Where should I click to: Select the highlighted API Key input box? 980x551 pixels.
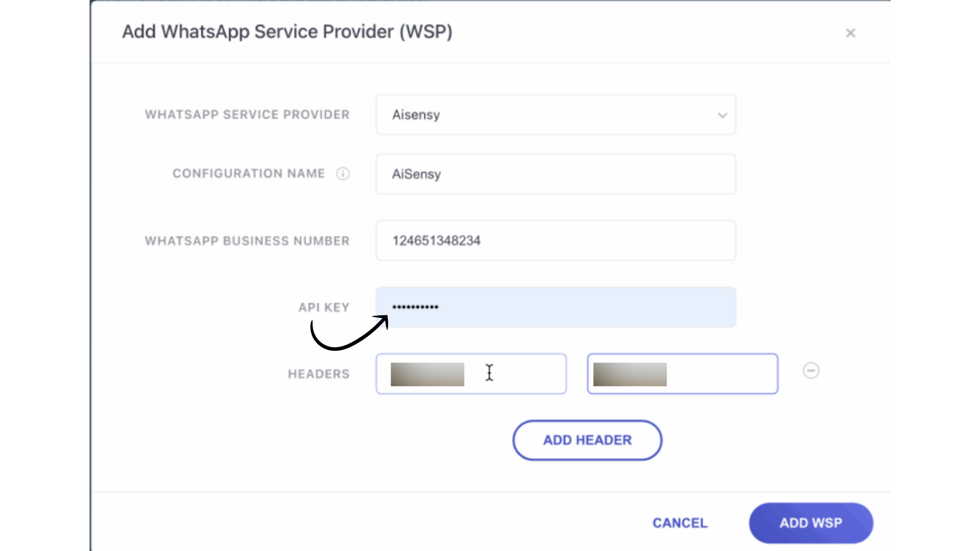pos(556,307)
